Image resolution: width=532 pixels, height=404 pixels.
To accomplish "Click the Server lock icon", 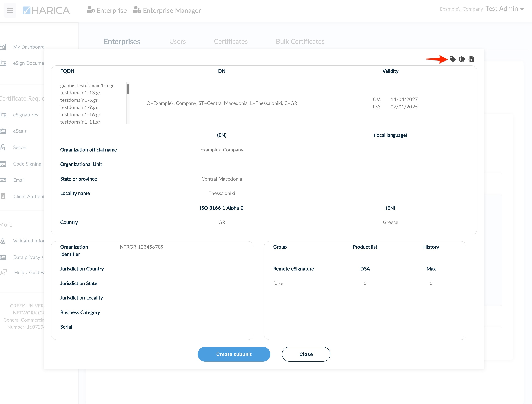I will 3,147.
